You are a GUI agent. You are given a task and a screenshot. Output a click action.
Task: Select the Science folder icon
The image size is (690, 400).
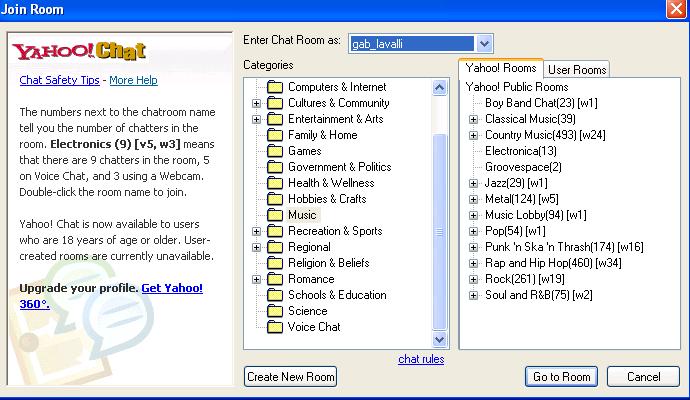pos(275,311)
